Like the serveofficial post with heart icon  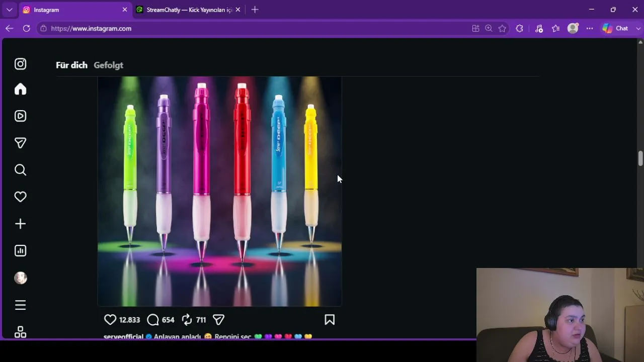pyautogui.click(x=110, y=320)
